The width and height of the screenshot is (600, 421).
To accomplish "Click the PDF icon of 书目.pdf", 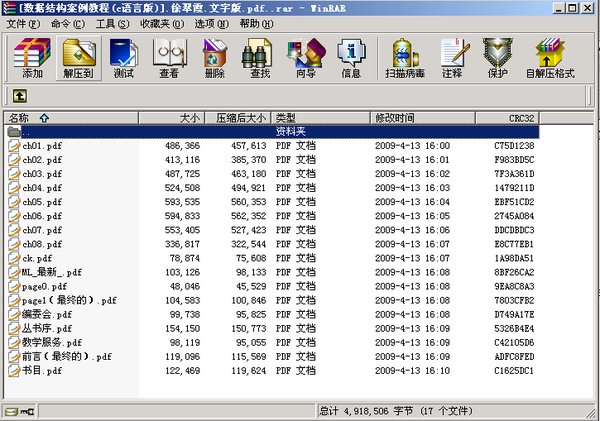I will click(14, 371).
